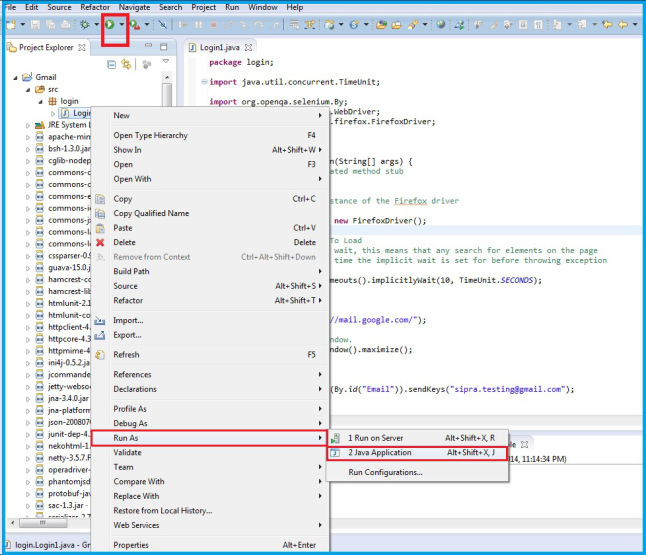Click Collapse All icon in Project Explorer
Image resolution: width=646 pixels, height=555 pixels.
click(112, 64)
